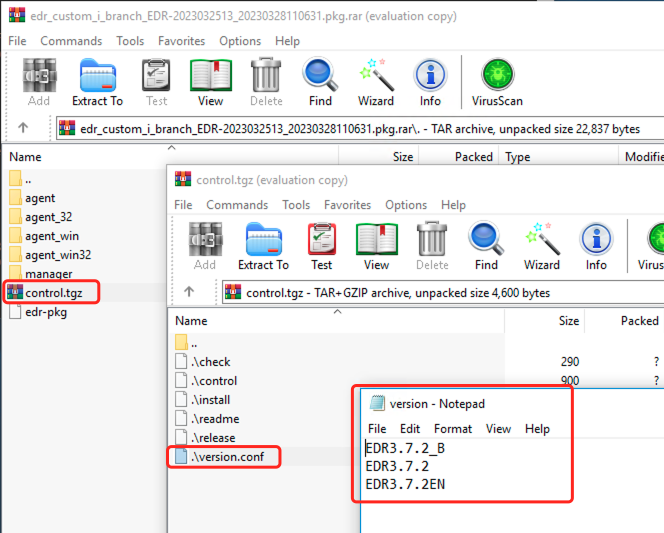The height and width of the screenshot is (533, 664).
Task: Go up one level in pkg.rar window
Action: point(23,127)
